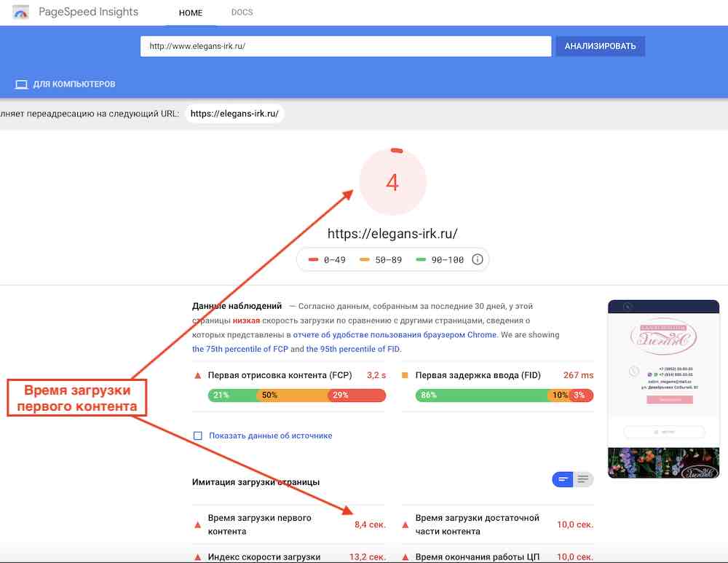Click the score gauge showing 4
Viewport: 728px width, 563px height.
click(393, 181)
